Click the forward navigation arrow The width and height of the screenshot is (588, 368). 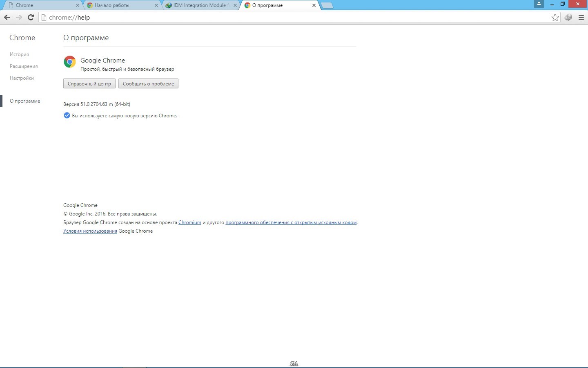click(19, 17)
